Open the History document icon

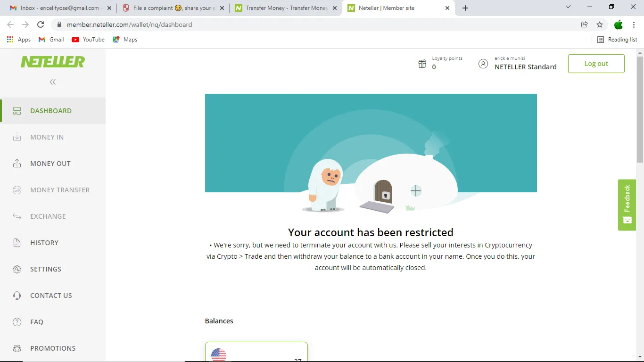(17, 243)
